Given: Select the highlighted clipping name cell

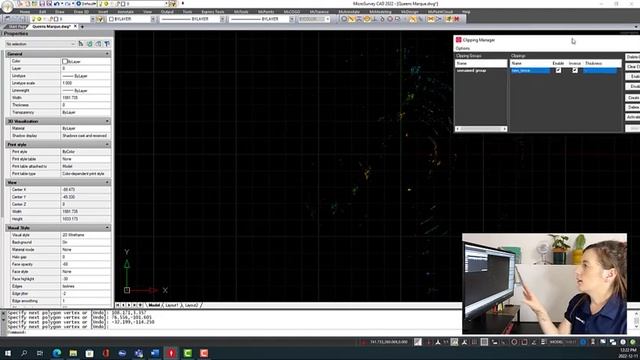Looking at the screenshot, I should tap(530, 71).
